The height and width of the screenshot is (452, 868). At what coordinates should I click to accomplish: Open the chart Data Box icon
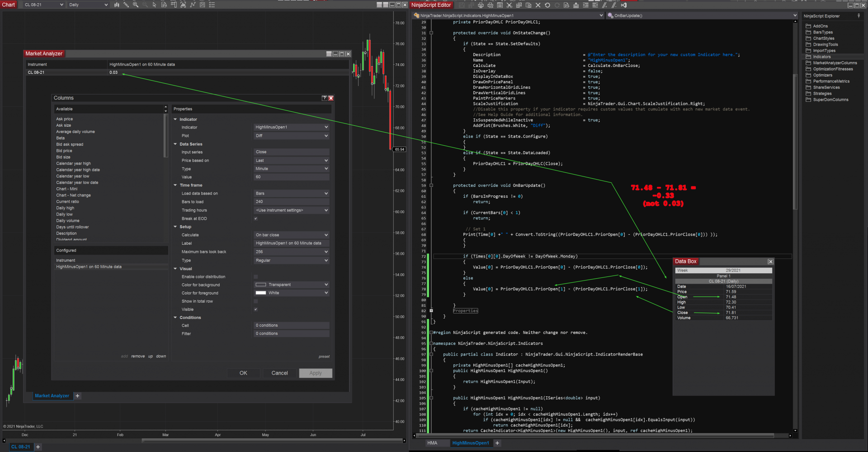164,5
